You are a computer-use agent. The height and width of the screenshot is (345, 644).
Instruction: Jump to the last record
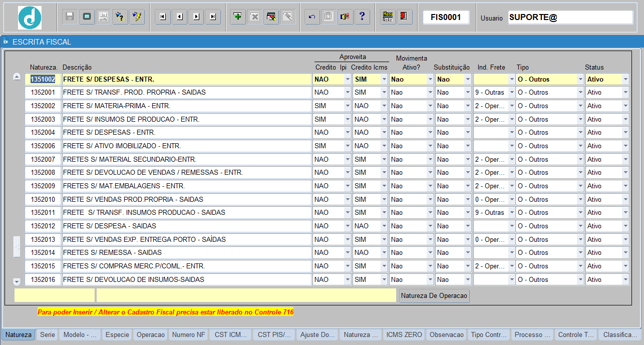tap(213, 17)
